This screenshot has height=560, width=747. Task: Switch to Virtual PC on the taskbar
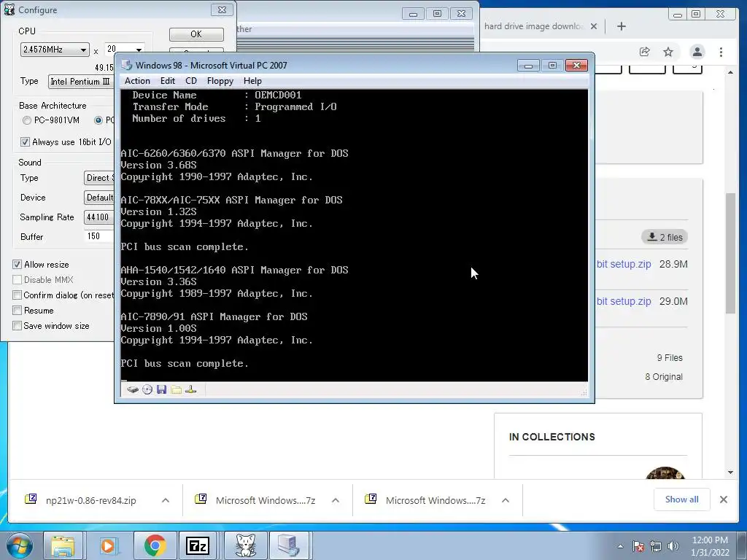pos(289,545)
